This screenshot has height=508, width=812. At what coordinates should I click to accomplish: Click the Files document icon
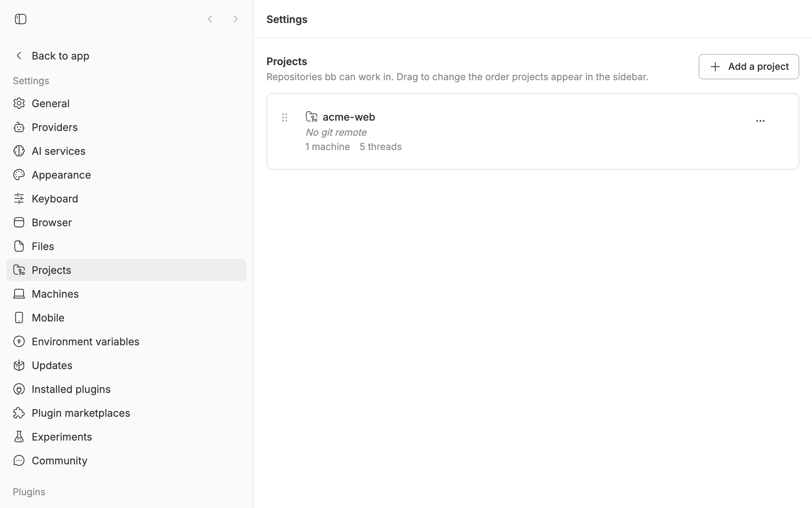tap(19, 246)
